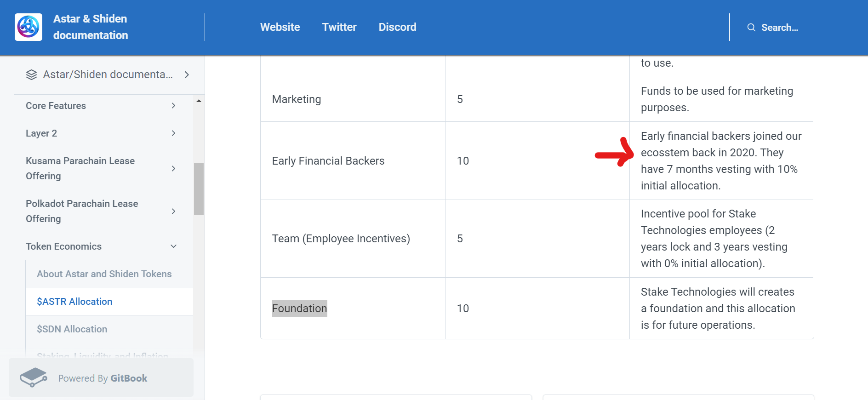
Task: Click value 10 in Early Financial Backers row
Action: coord(463,161)
